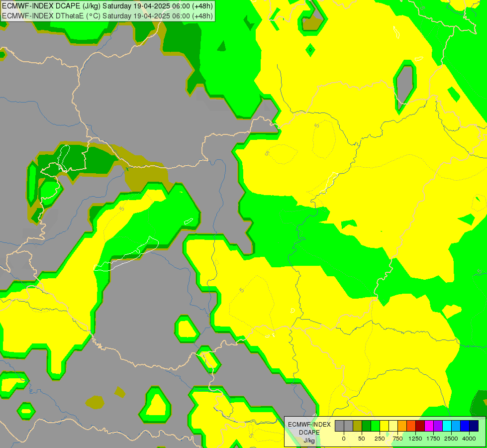487x448 pixels.
Task: Click the legend tick label '2500'
Action: [x=451, y=439]
